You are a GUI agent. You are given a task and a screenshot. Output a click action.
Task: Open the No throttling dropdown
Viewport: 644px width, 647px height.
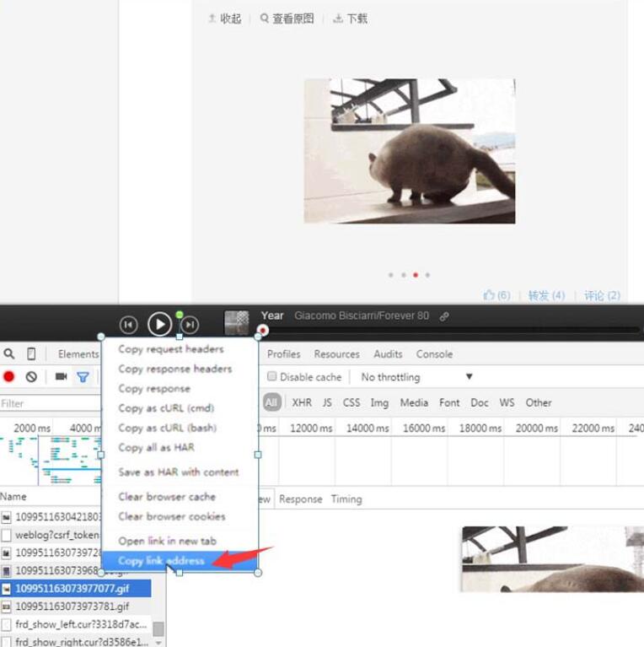[x=416, y=377]
